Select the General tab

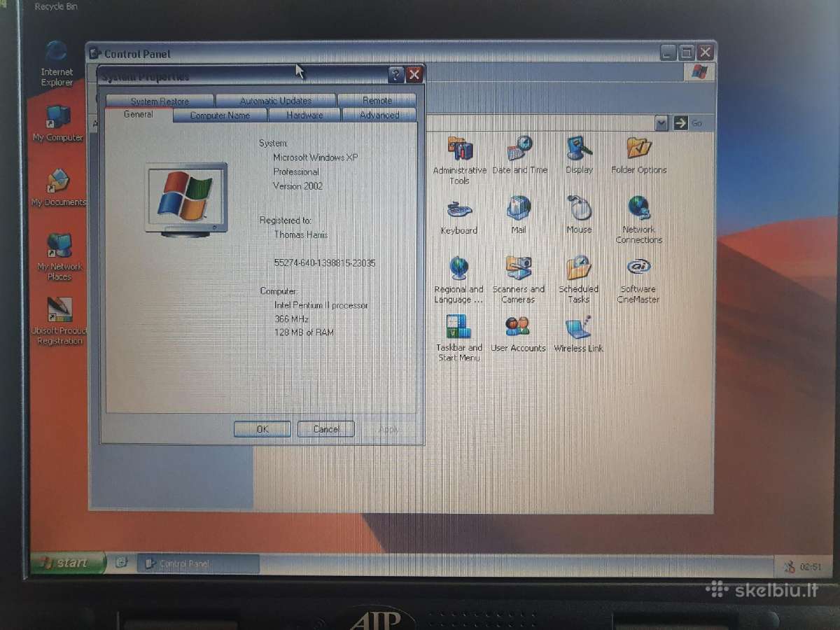[138, 115]
